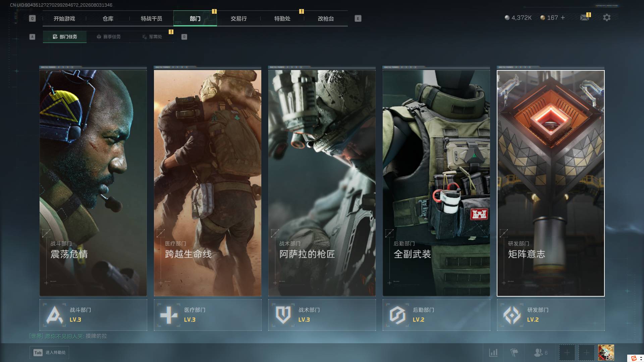The width and height of the screenshot is (644, 362).
Task: Open the 特勤处 tab
Action: (x=282, y=19)
